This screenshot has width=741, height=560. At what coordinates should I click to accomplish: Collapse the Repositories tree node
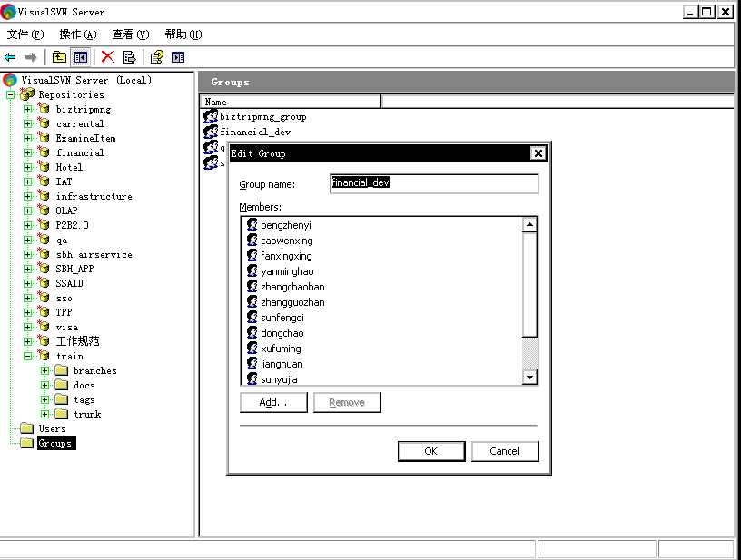point(10,94)
